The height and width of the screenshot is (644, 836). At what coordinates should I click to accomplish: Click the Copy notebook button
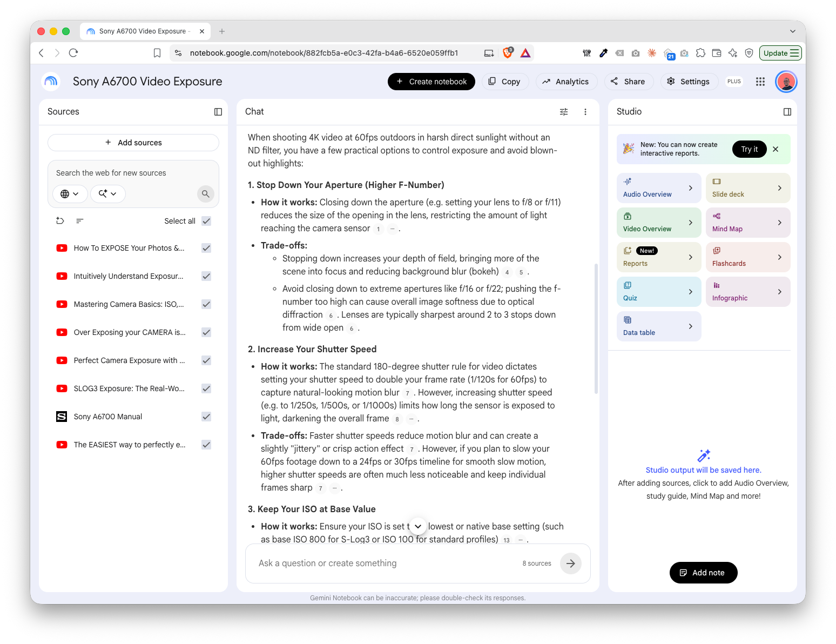[x=505, y=82]
